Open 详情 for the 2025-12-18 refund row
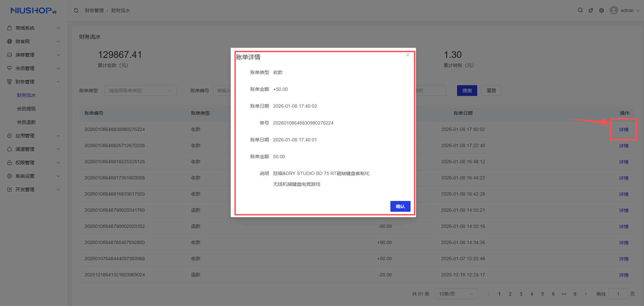This screenshot has width=644, height=306. pyautogui.click(x=623, y=275)
